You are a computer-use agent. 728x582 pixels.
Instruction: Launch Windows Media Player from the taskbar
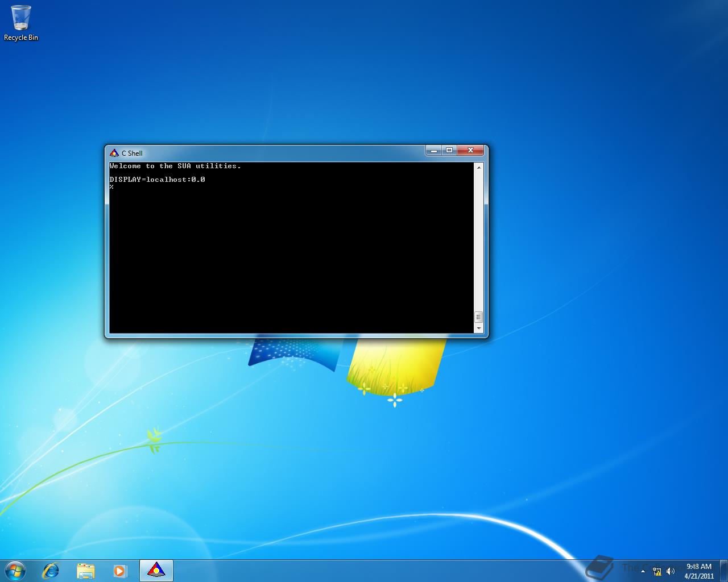[119, 570]
